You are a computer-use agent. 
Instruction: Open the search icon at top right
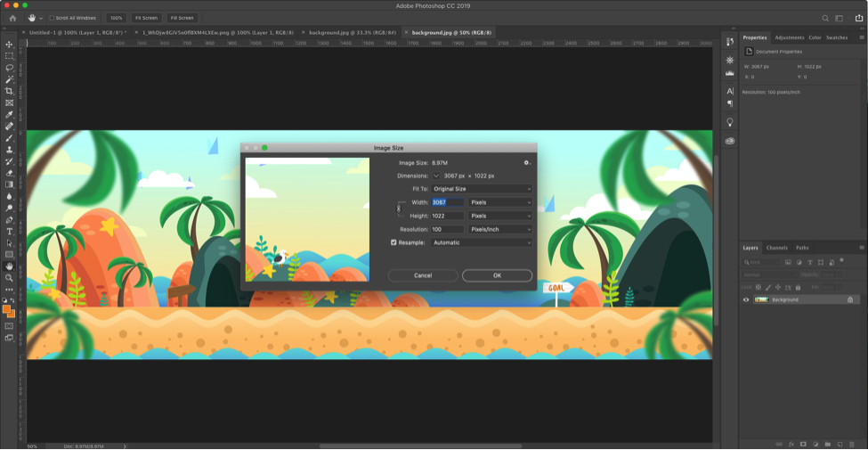(825, 18)
